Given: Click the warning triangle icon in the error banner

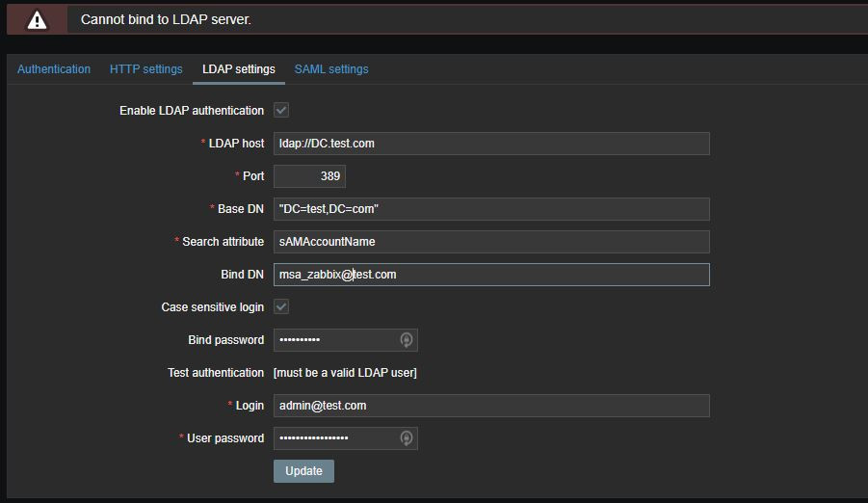Looking at the screenshot, I should (x=37, y=19).
